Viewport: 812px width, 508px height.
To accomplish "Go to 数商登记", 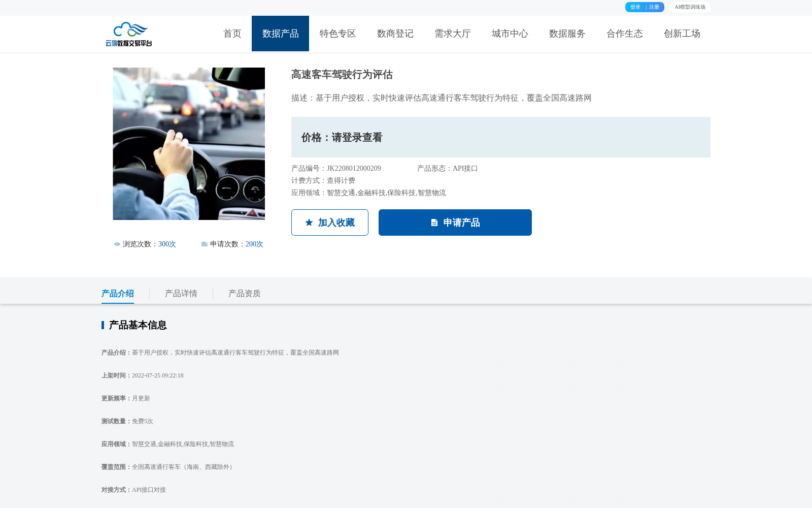I will [395, 34].
